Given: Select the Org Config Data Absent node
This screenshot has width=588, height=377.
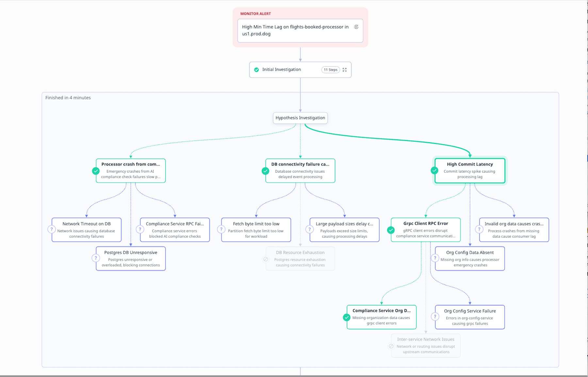Looking at the screenshot, I should click(x=470, y=258).
